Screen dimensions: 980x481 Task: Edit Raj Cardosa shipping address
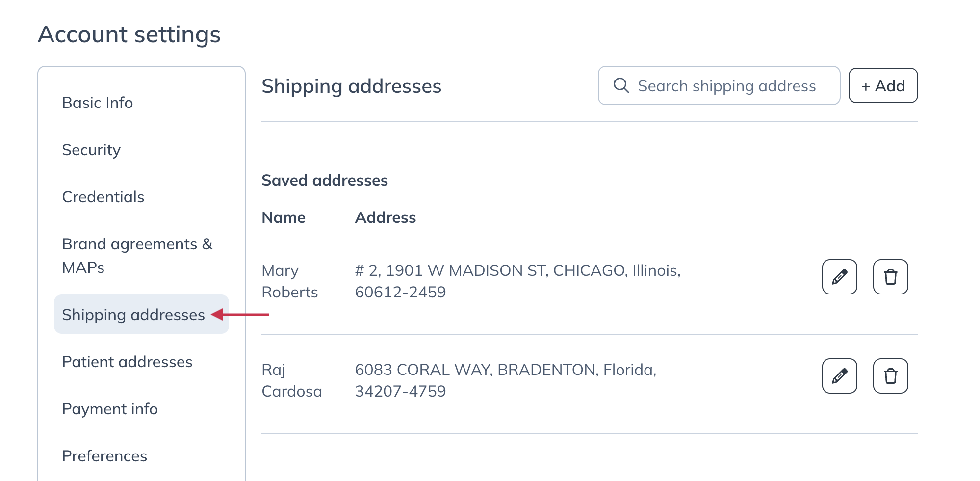839,376
